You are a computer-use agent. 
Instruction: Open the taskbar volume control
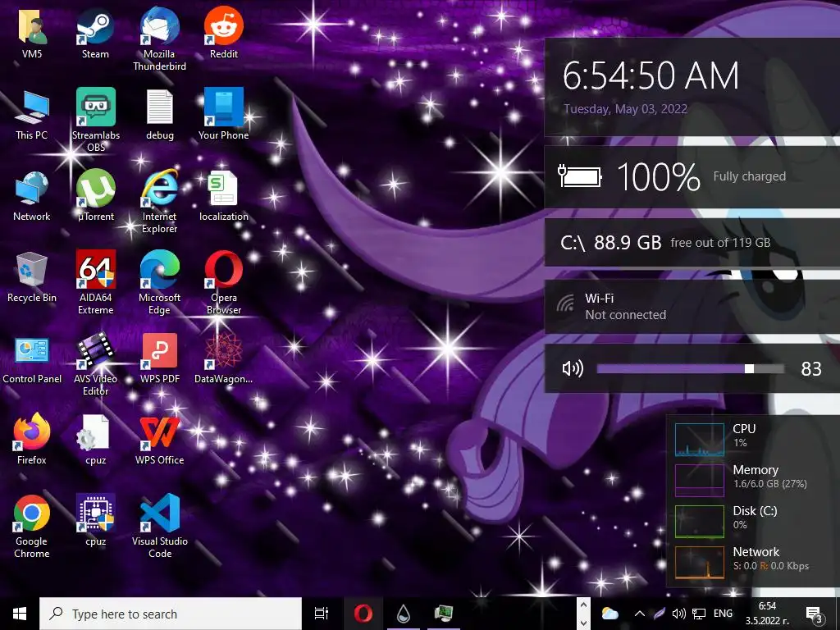pos(678,614)
